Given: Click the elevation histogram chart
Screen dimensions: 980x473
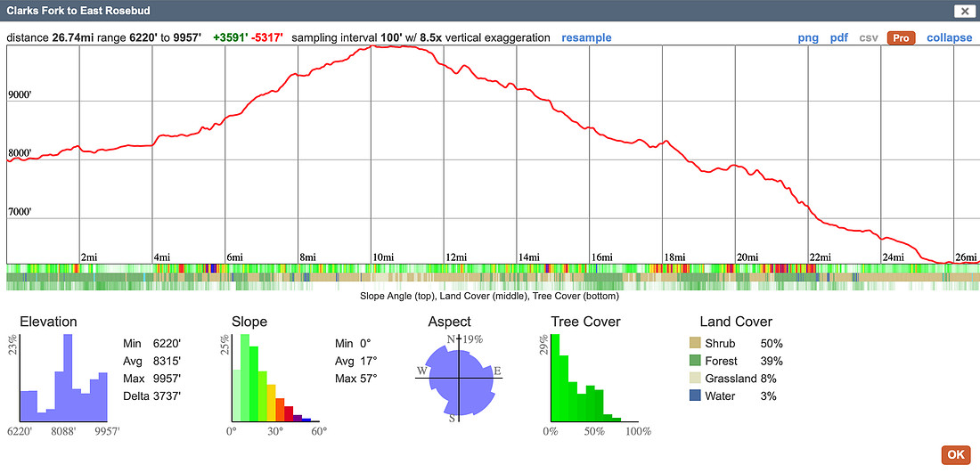Looking at the screenshot, I should [x=64, y=378].
